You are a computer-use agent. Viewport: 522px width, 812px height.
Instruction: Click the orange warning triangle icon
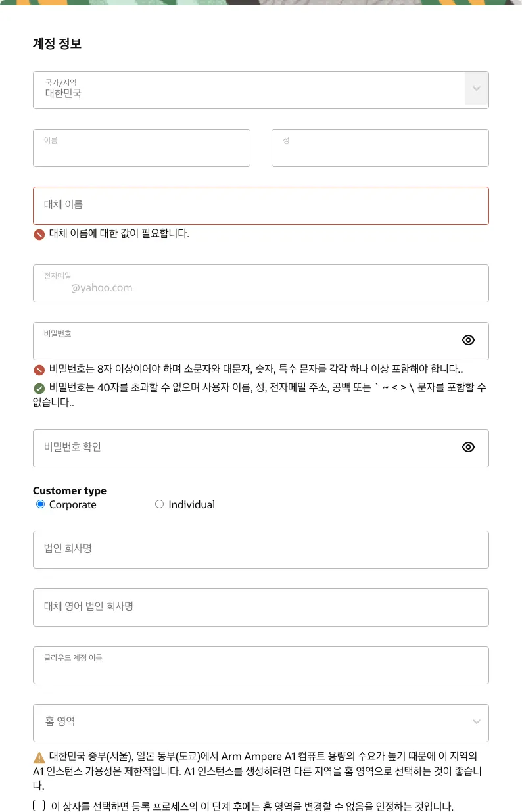39,757
